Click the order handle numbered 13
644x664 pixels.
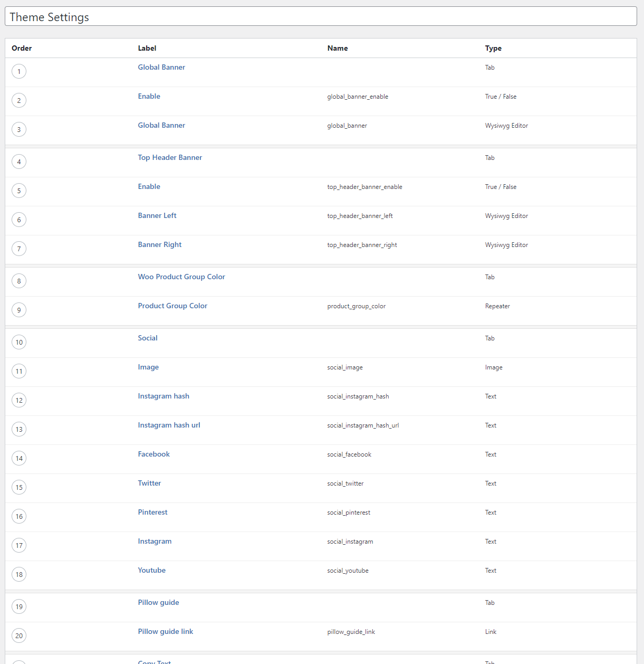(19, 429)
